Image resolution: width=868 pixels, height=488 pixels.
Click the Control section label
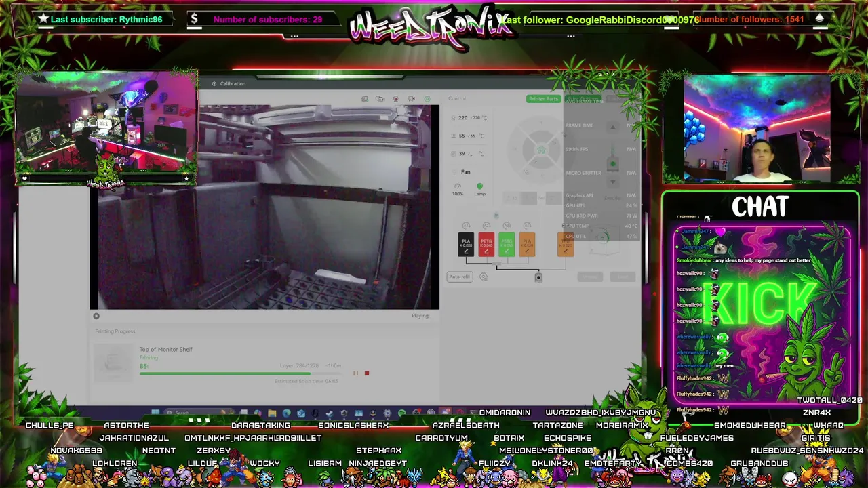coord(456,99)
